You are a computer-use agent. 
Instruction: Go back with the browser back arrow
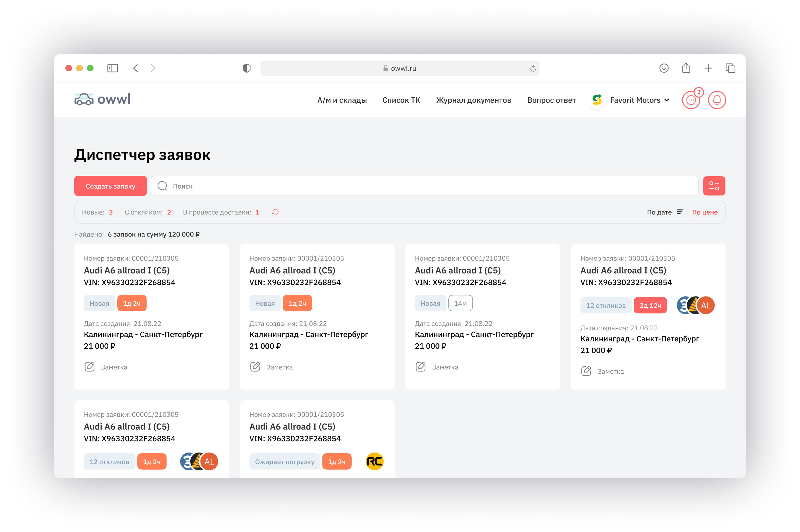(x=136, y=68)
